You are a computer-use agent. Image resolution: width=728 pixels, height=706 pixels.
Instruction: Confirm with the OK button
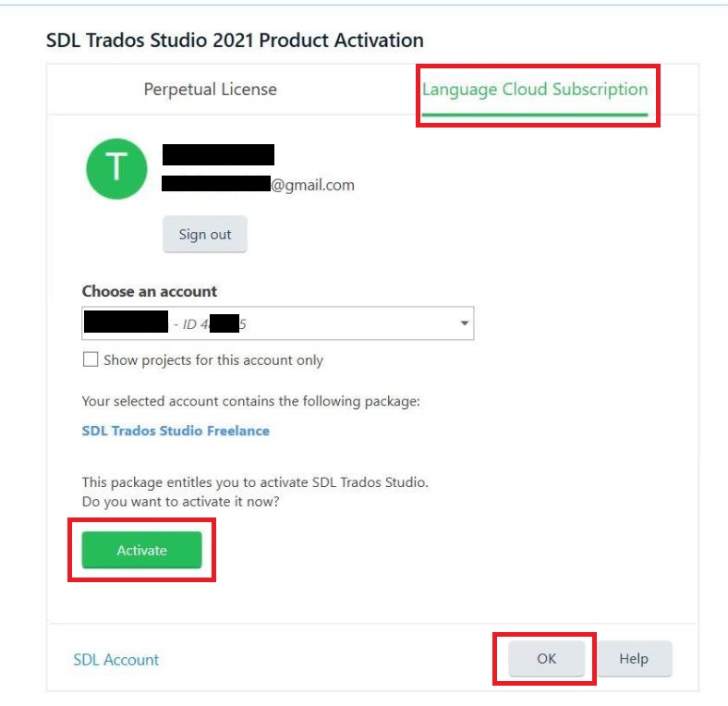click(547, 659)
